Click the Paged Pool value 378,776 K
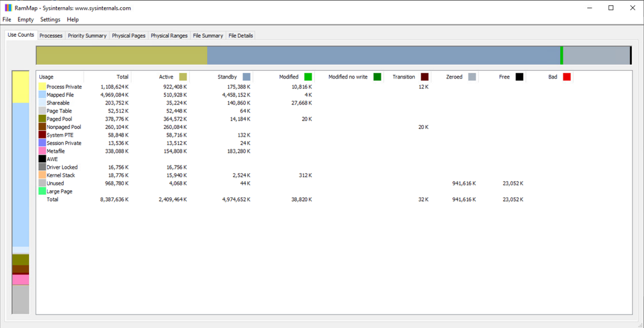The width and height of the screenshot is (644, 328). pyautogui.click(x=116, y=119)
